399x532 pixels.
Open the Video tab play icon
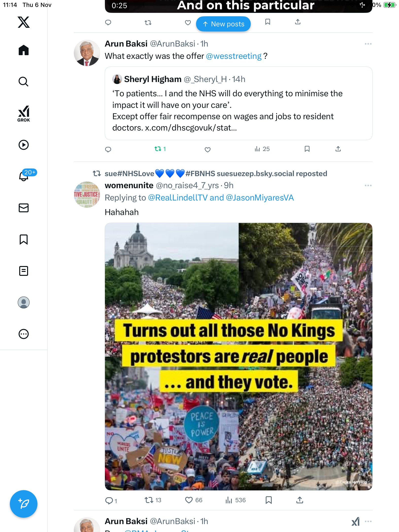(24, 145)
